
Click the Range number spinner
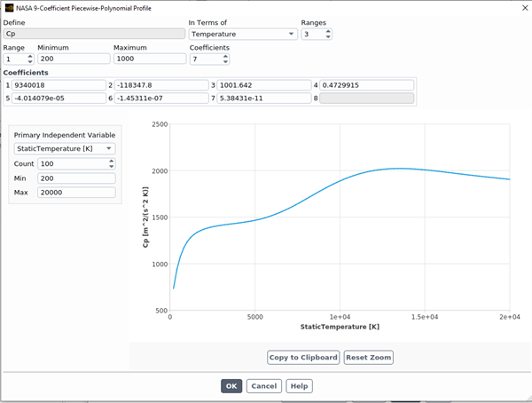[18, 59]
